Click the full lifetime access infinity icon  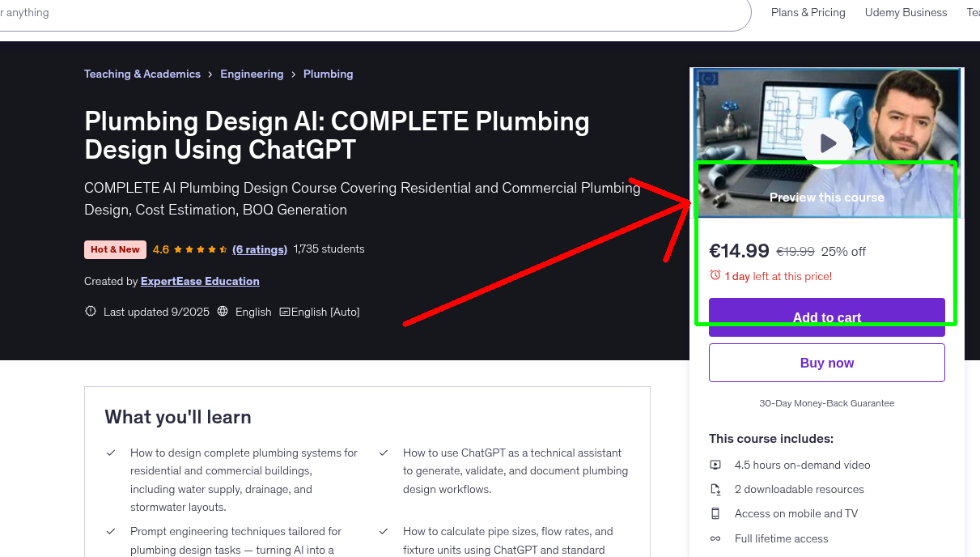tap(715, 538)
